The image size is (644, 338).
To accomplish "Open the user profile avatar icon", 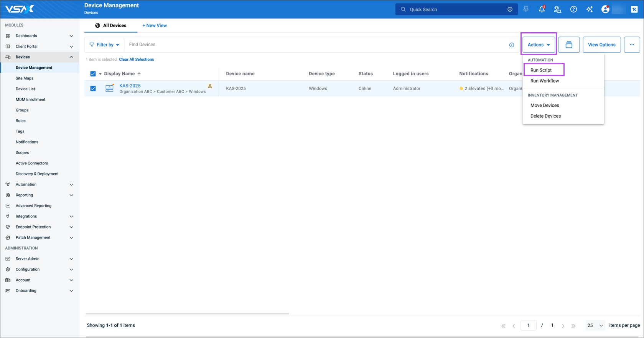I will coord(605,10).
